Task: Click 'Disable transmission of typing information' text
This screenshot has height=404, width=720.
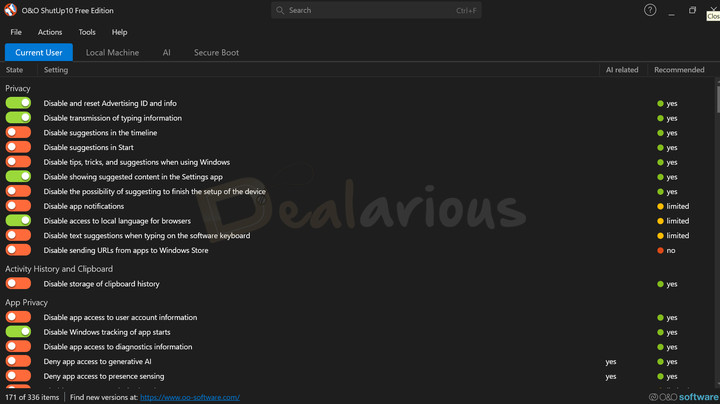Action: point(112,118)
